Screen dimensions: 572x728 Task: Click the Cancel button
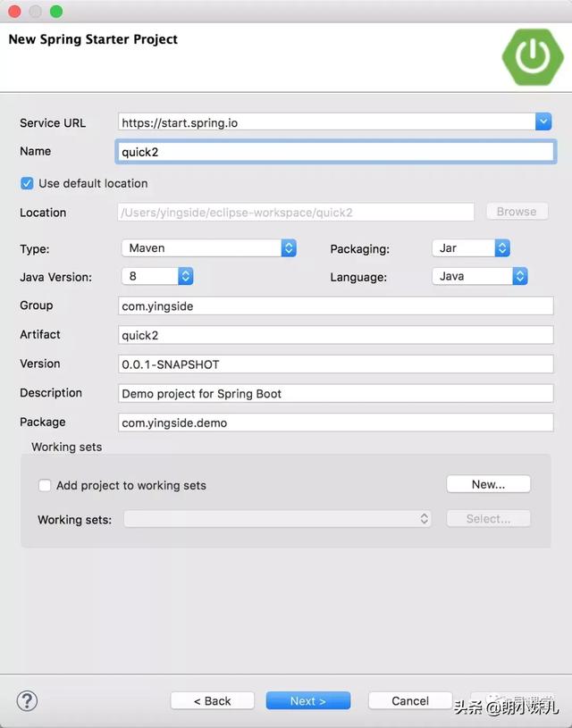[410, 700]
